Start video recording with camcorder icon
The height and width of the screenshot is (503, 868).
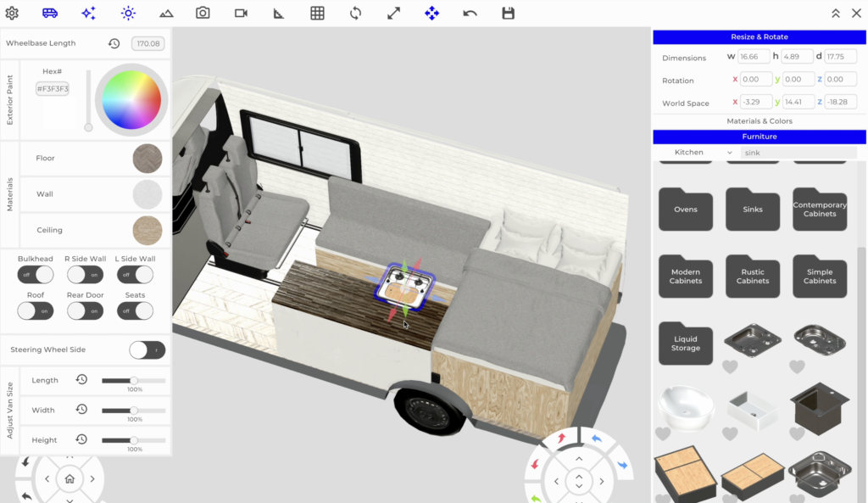[x=241, y=13]
